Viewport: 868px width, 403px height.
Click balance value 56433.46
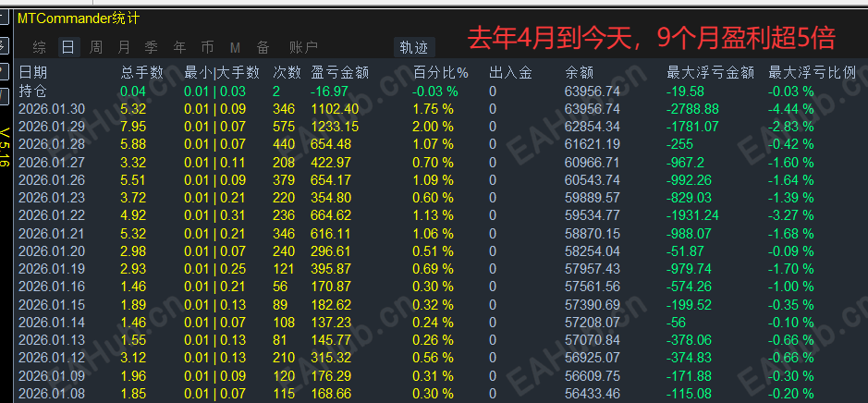pyautogui.click(x=593, y=394)
